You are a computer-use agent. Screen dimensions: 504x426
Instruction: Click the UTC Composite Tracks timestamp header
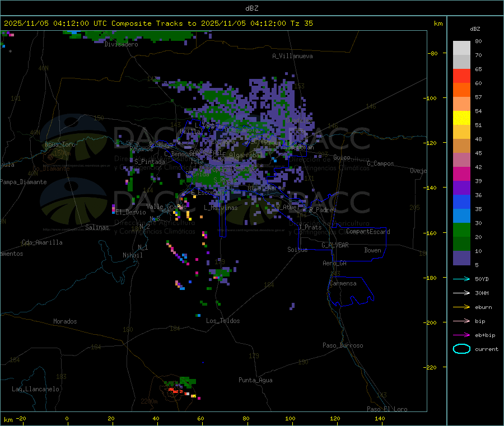158,24
